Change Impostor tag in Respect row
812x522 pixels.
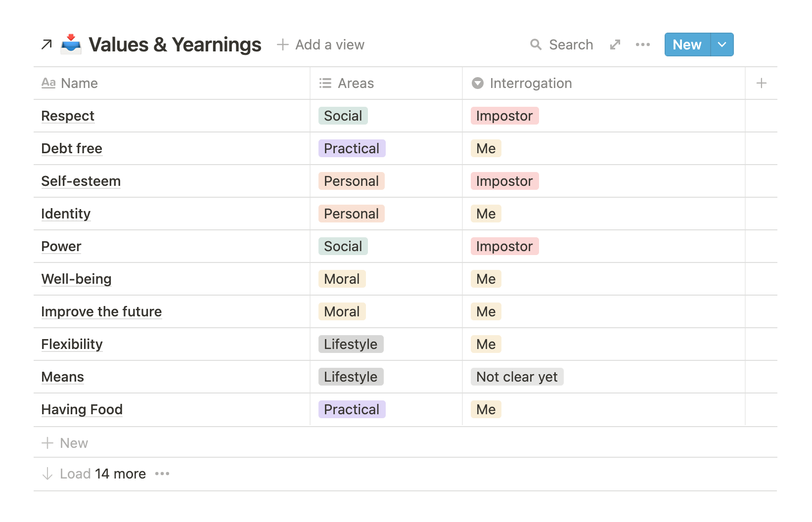tap(504, 116)
